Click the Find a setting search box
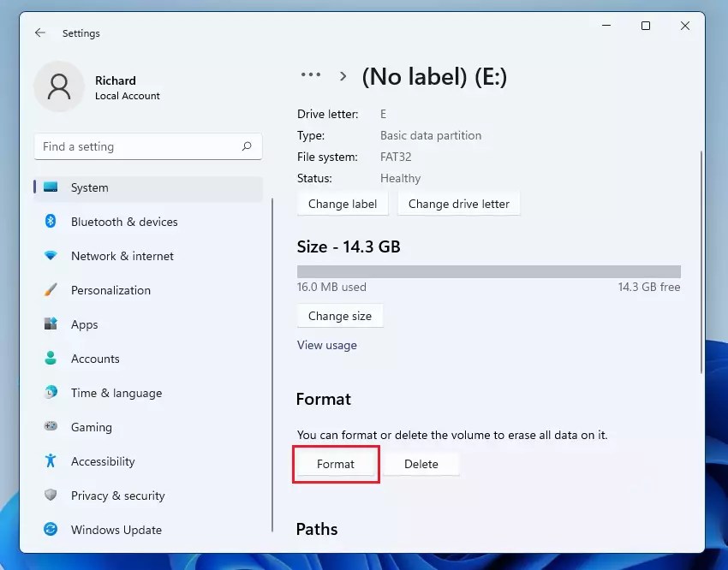Screen dimensions: 728x570 pos(147,146)
